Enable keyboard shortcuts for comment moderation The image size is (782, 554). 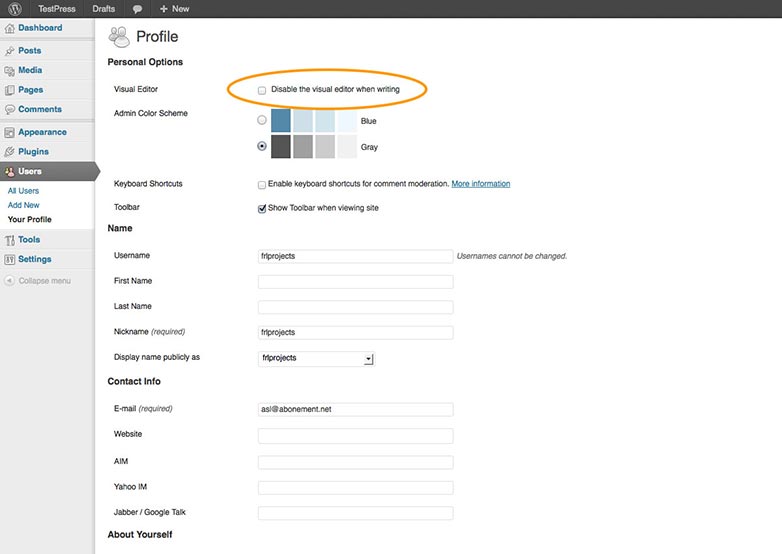pyautogui.click(x=262, y=185)
